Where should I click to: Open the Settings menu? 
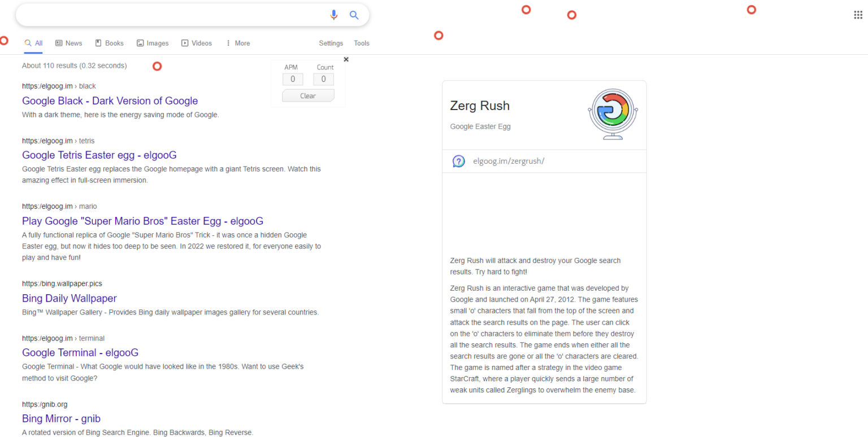coord(331,43)
